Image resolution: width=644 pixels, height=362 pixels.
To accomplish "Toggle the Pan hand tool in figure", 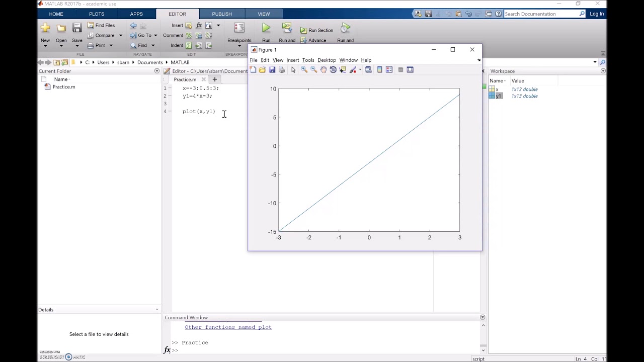I will click(323, 70).
